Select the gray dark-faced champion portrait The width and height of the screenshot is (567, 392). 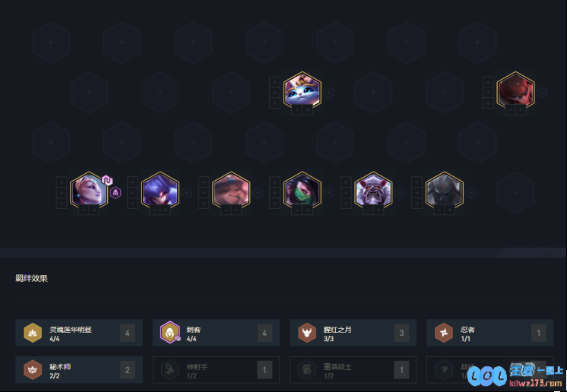click(x=445, y=190)
